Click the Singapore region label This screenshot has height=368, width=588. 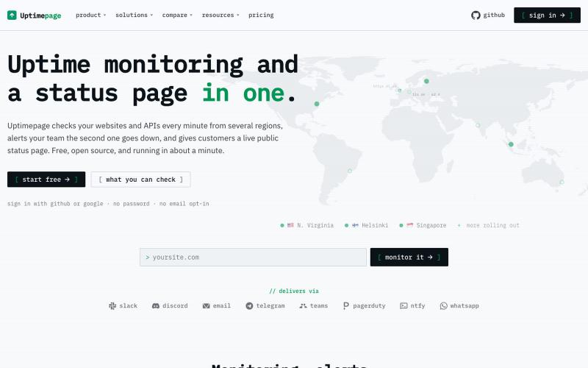[x=431, y=225]
